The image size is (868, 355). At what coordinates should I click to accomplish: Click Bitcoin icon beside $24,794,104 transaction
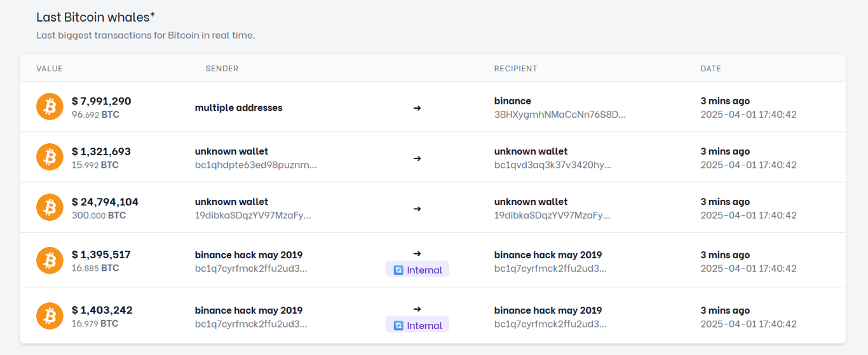tap(50, 207)
